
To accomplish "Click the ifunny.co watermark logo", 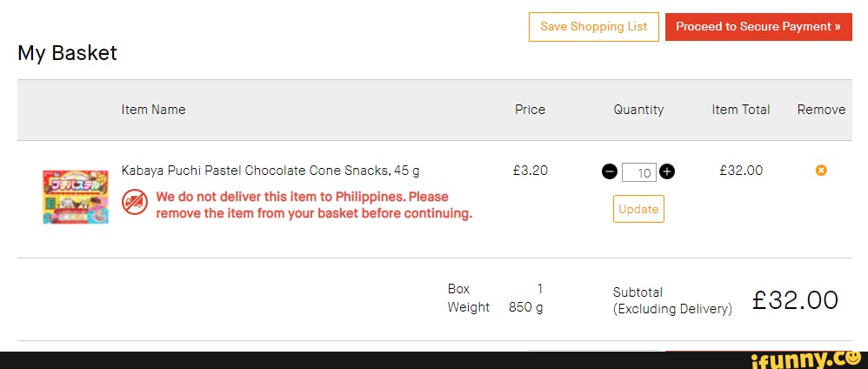I will 810,357.
